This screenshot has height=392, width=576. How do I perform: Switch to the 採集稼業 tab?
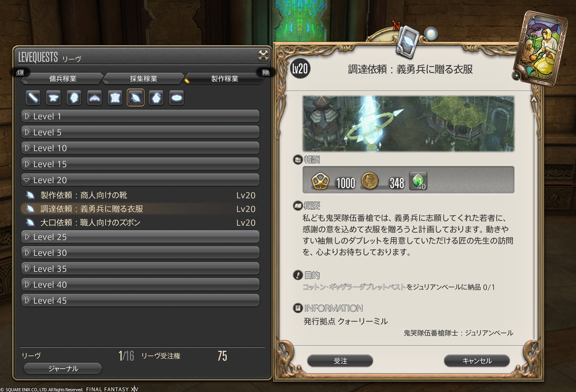click(x=144, y=79)
